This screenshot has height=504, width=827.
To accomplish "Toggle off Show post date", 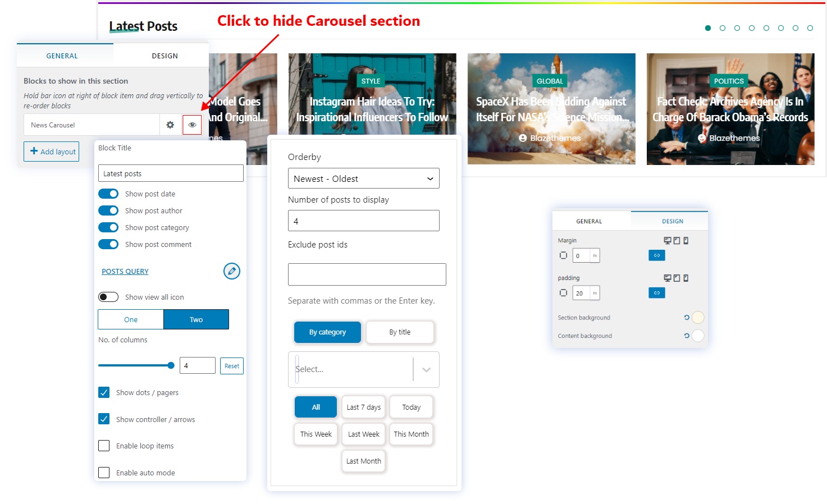I will tap(108, 194).
